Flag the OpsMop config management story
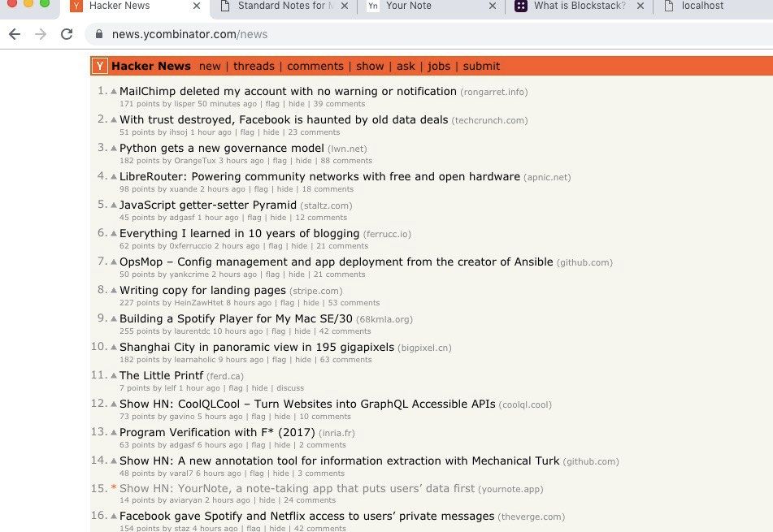Viewport: 773px width, 532px height. (272, 275)
